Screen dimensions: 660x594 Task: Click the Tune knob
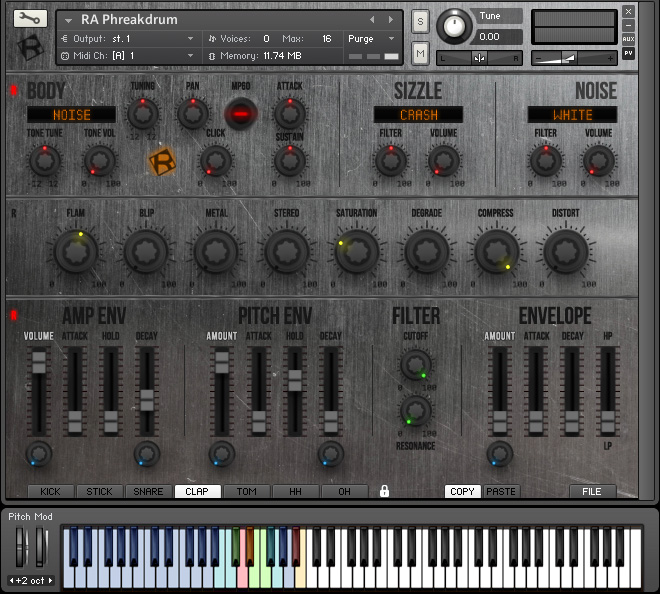[x=454, y=26]
